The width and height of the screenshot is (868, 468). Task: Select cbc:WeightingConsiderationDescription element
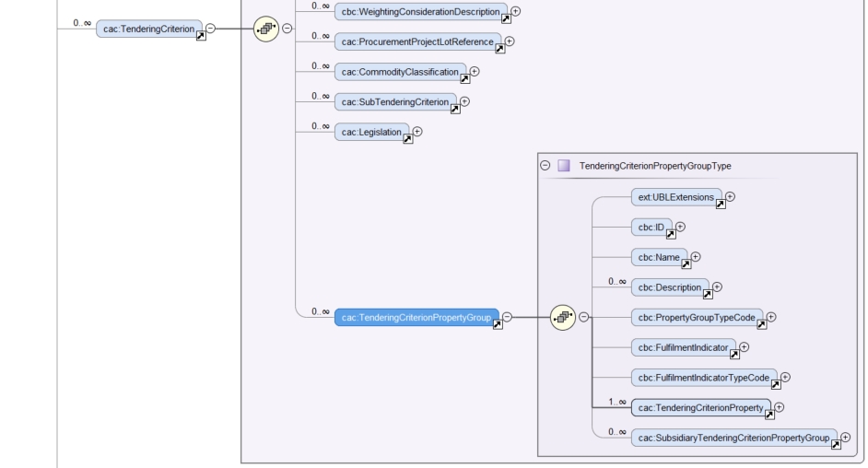421,12
